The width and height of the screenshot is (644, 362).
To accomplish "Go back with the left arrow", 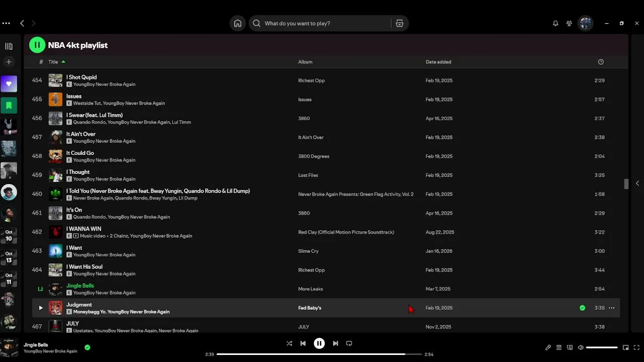I will (22, 23).
